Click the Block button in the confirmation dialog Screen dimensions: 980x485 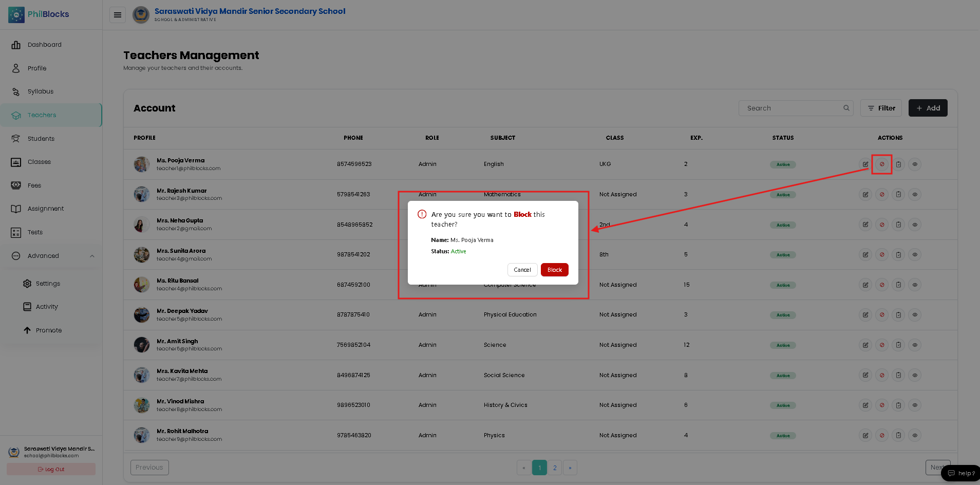[554, 270]
